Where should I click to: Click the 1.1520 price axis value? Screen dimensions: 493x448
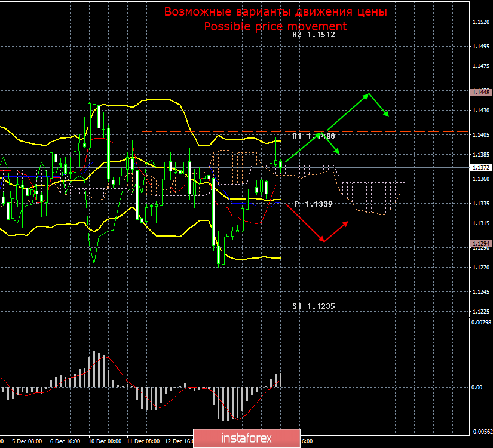click(x=481, y=22)
